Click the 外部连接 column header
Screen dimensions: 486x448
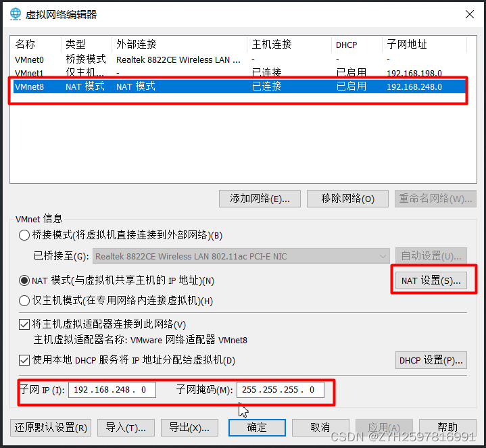[179, 45]
